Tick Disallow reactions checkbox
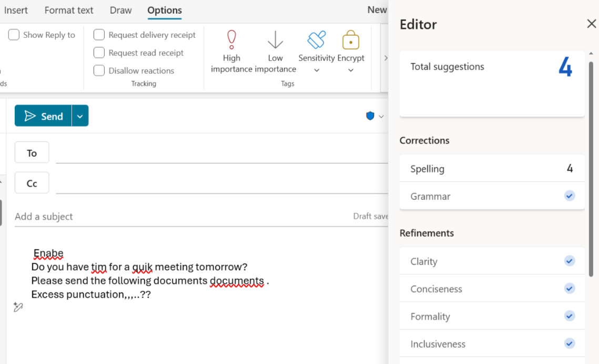Viewport: 599px width, 364px height. [99, 70]
